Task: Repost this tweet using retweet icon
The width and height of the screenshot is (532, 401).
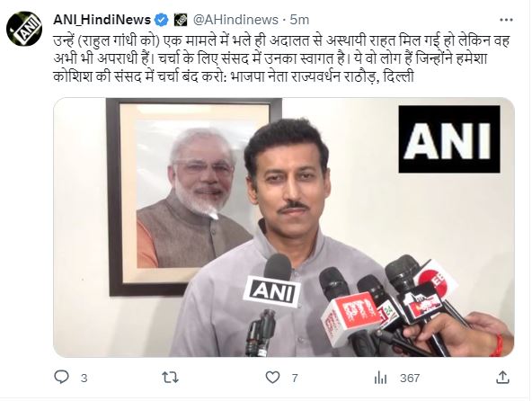Action: click(x=170, y=378)
